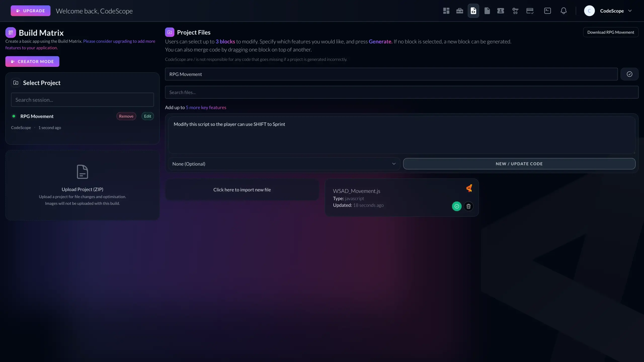Activate CREATOR MODE

tap(32, 61)
